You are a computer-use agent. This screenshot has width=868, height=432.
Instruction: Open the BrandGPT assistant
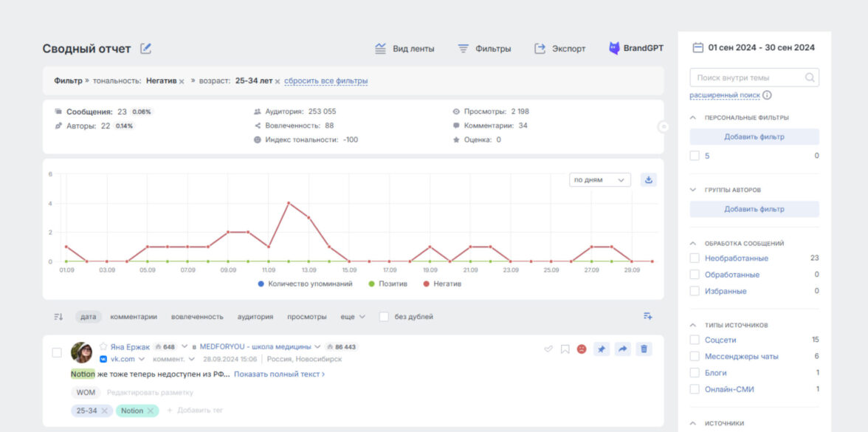click(x=635, y=49)
